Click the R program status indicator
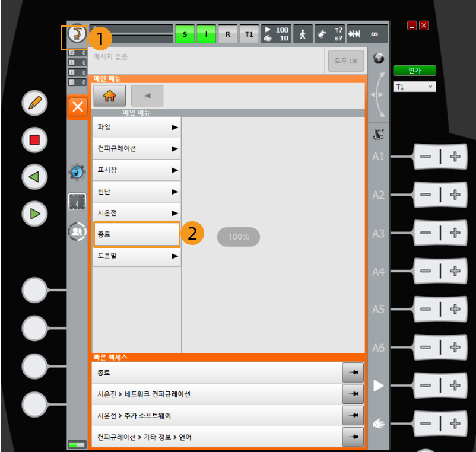 [x=228, y=34]
